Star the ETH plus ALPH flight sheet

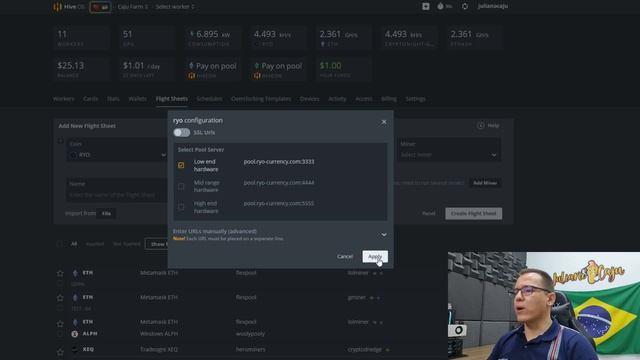point(60,324)
